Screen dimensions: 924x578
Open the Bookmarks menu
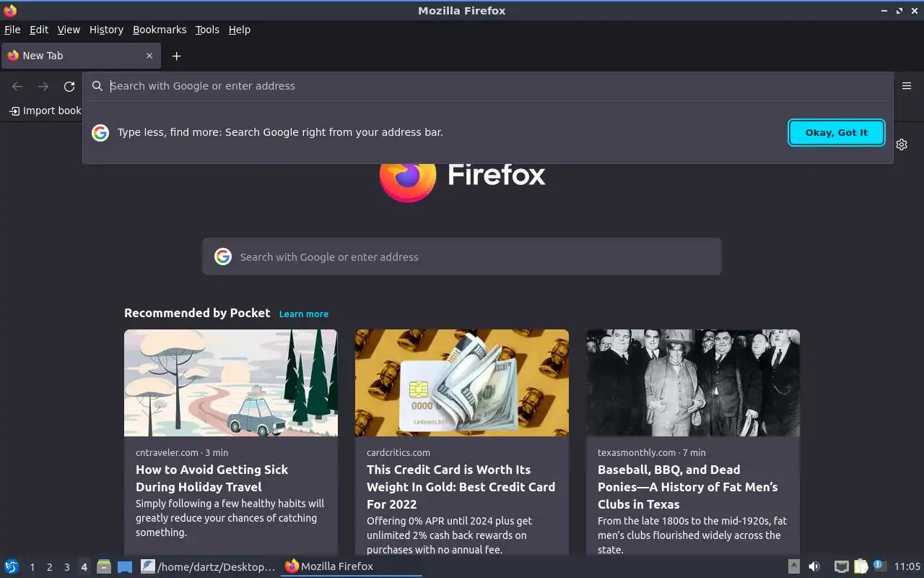pos(160,30)
